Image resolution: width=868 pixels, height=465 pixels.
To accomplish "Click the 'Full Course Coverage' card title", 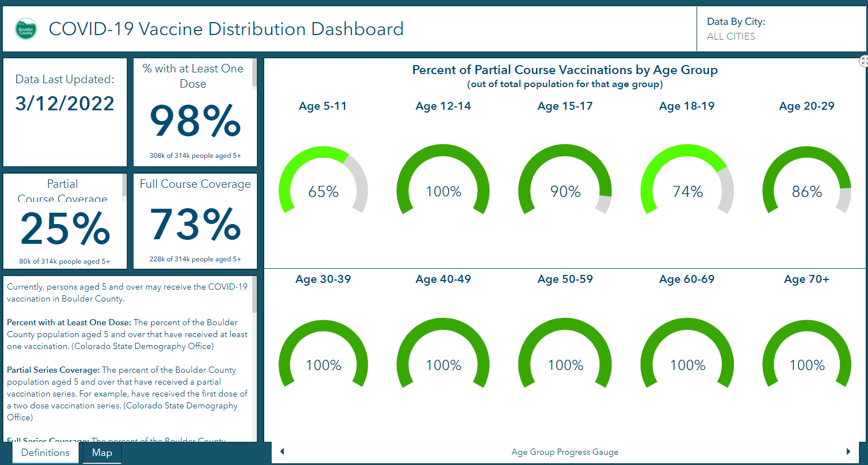I will pos(195,184).
